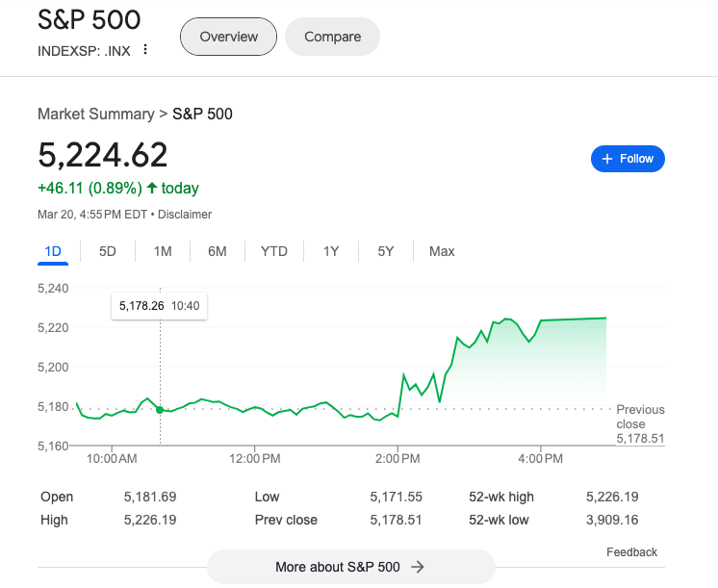Open the three-dot menu beside INDEXSP: .INX
Screen dimensions: 718x588
point(145,50)
